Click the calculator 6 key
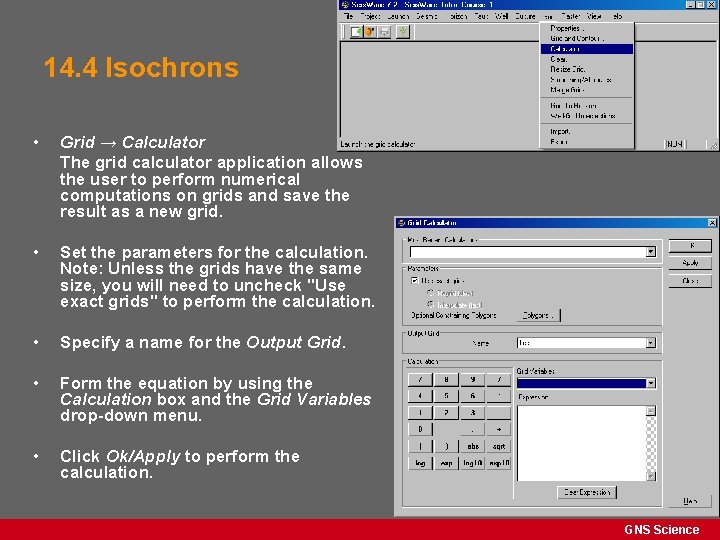 (472, 396)
